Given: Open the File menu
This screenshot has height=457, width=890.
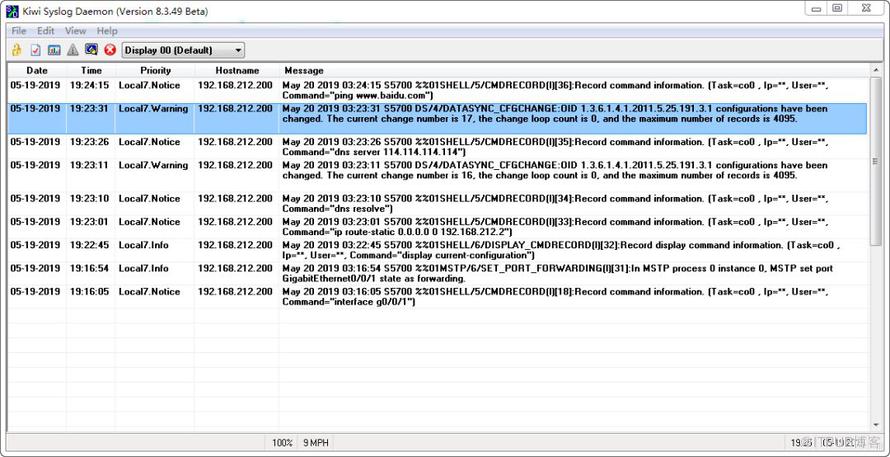Looking at the screenshot, I should click(x=19, y=31).
